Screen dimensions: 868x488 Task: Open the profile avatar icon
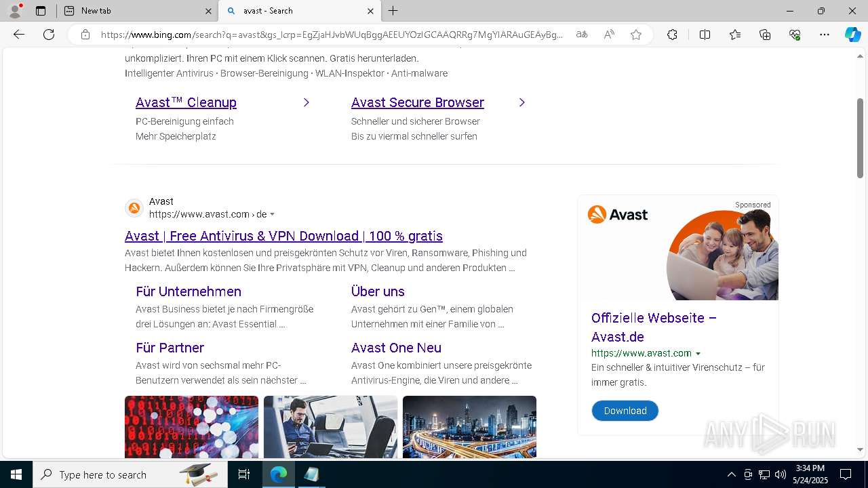click(x=14, y=11)
